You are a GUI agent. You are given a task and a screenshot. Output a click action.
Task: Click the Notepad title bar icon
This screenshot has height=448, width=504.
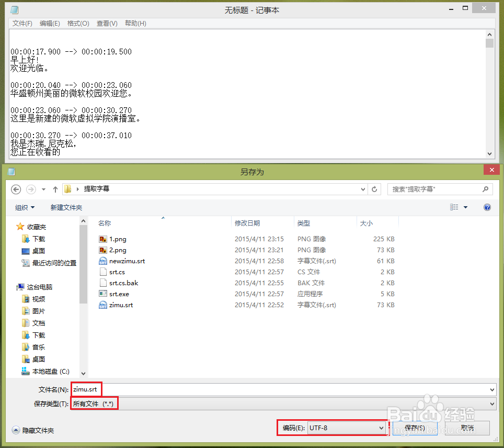click(x=14, y=10)
